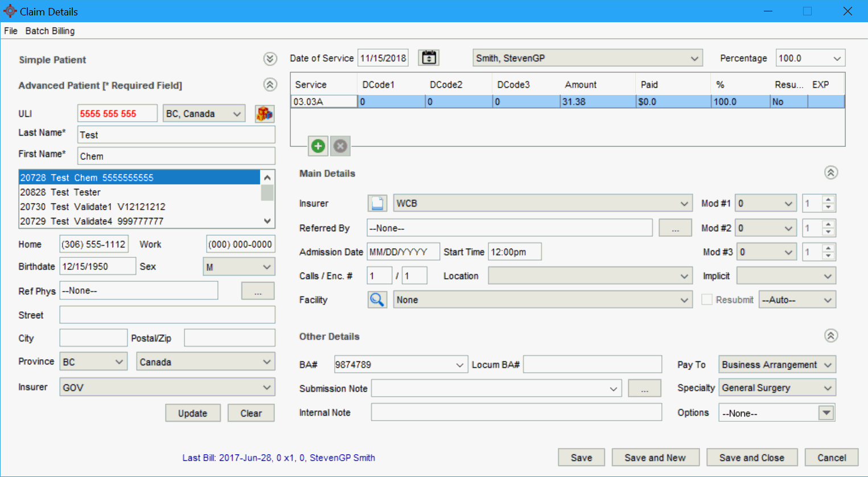
Task: Toggle the Resubmit checkbox
Action: click(x=707, y=299)
